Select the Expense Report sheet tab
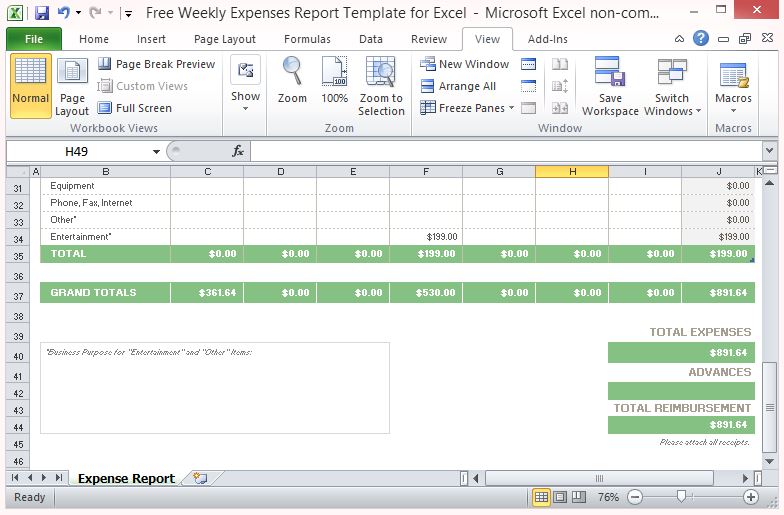This screenshot has height=515, width=784. (126, 479)
